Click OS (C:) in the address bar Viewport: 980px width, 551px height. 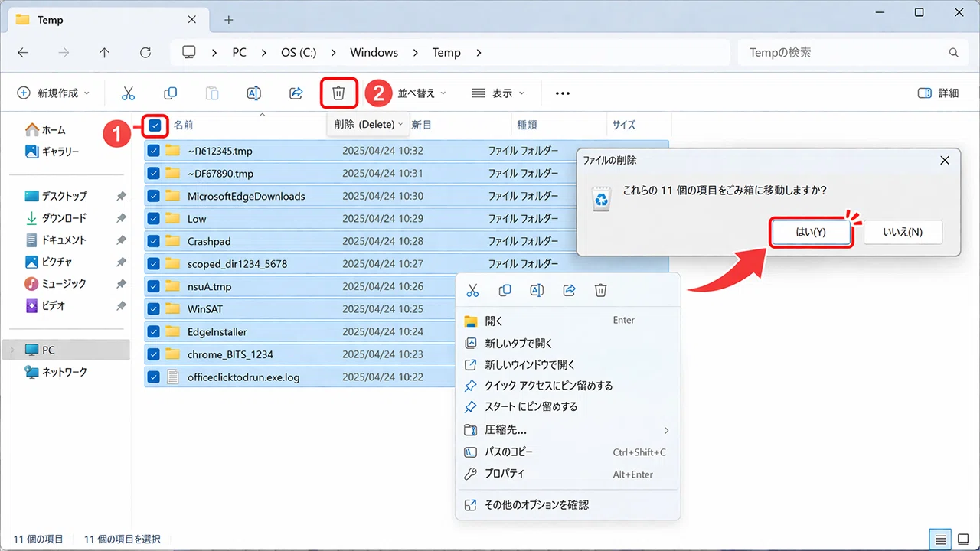[x=299, y=53]
